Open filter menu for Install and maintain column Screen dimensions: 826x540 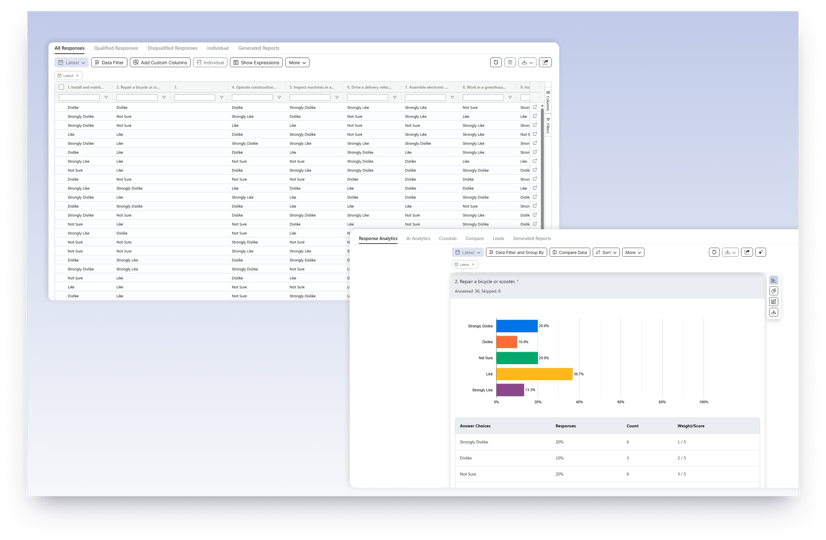(106, 97)
